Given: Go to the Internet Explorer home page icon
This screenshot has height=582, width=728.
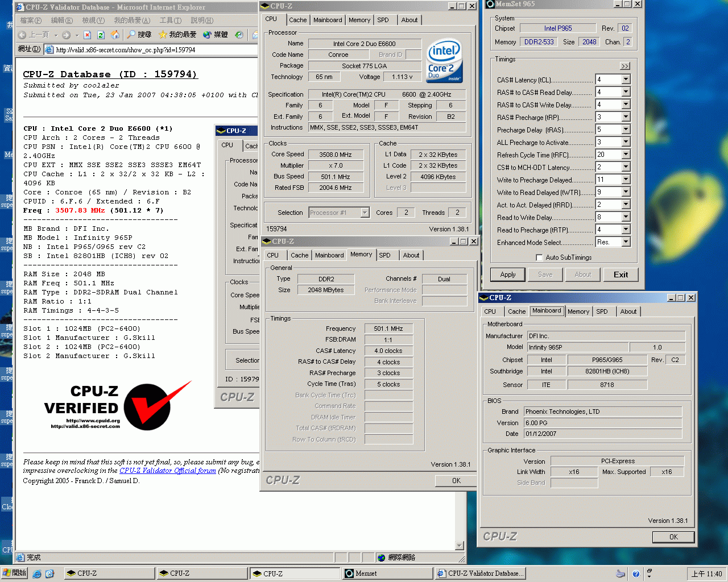Looking at the screenshot, I should pos(115,35).
